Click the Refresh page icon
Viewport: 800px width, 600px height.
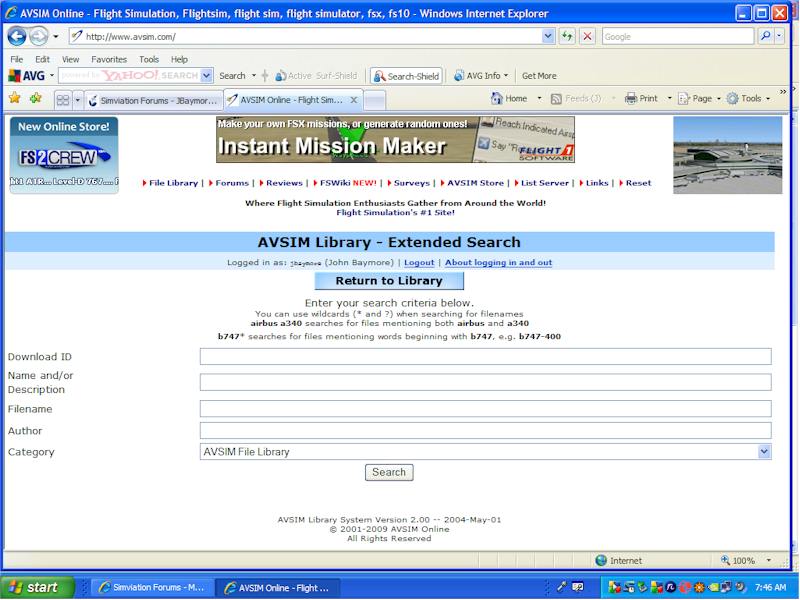(567, 36)
